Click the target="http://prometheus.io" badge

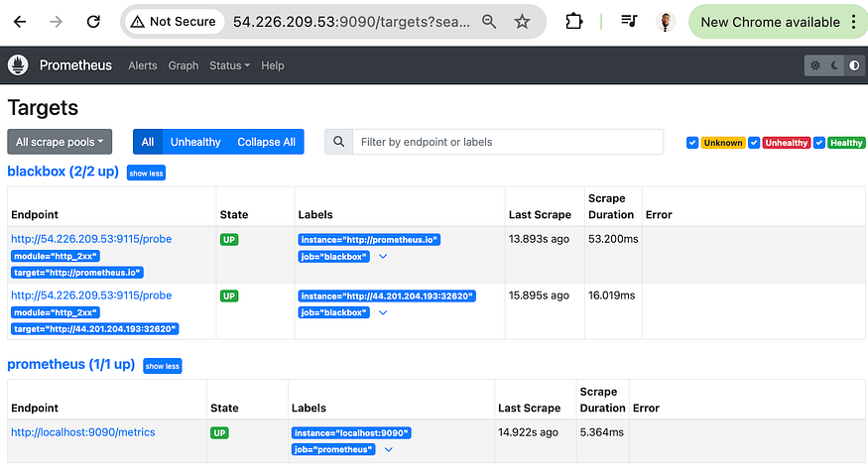[x=77, y=272]
